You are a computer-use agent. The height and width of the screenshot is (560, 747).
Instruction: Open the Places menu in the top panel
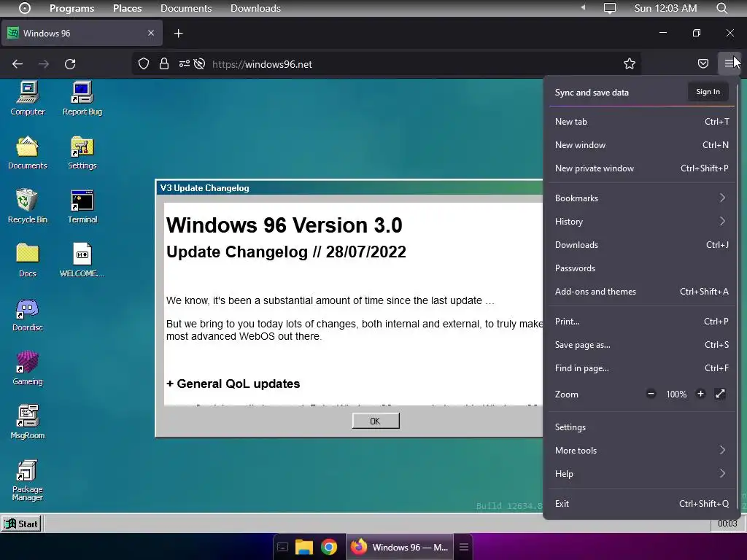pyautogui.click(x=127, y=8)
